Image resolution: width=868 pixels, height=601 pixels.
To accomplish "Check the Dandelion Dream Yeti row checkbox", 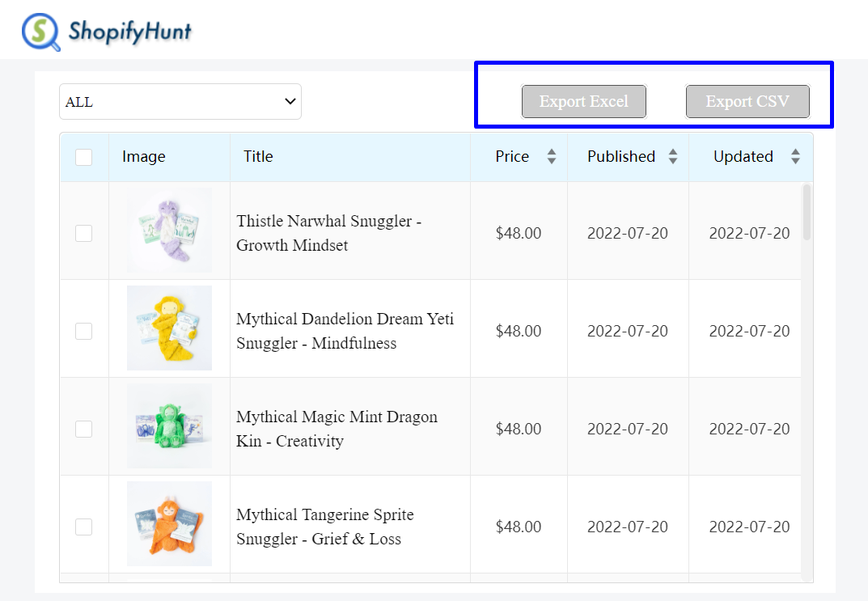I will (83, 331).
